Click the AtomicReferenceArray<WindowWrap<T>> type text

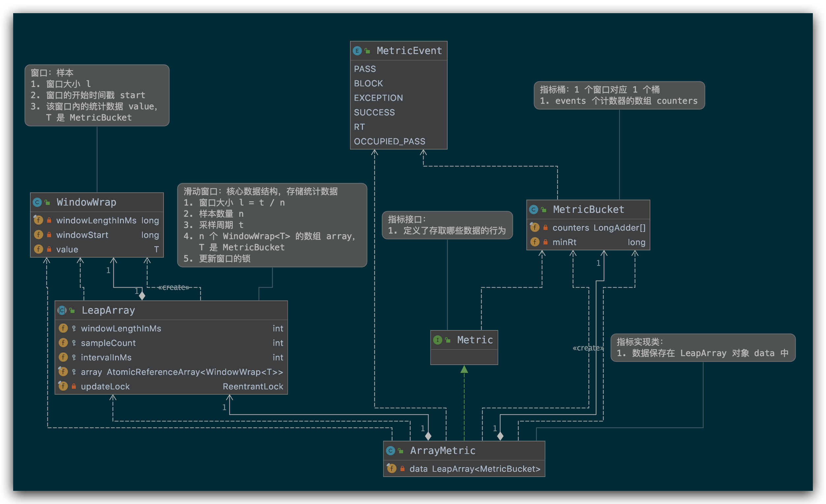click(x=195, y=372)
